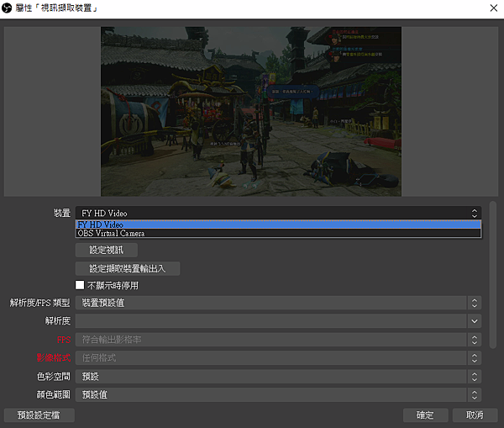Open the FPS dropdown
This screenshot has width=504, height=428.
coord(278,340)
